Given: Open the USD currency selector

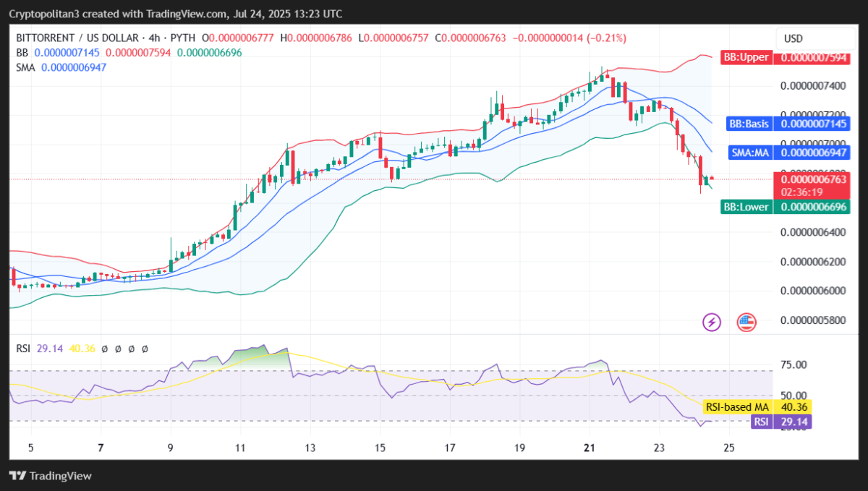Looking at the screenshot, I should (793, 38).
